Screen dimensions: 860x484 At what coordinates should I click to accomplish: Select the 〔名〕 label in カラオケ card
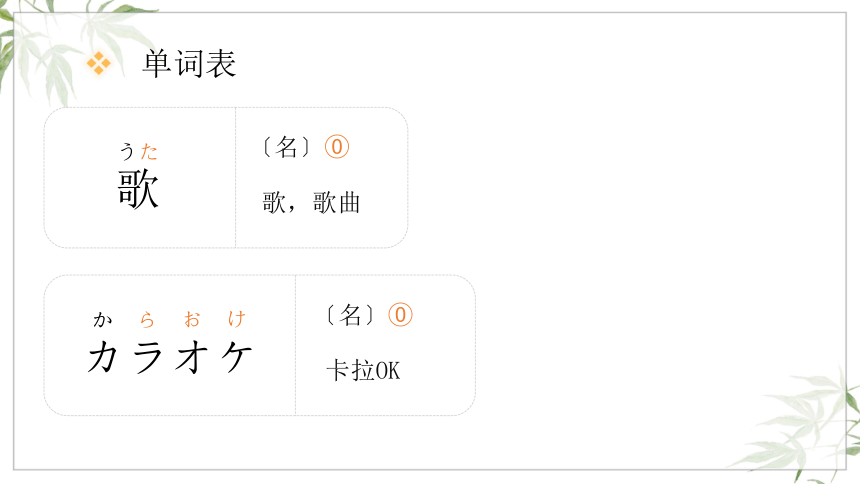[x=350, y=315]
